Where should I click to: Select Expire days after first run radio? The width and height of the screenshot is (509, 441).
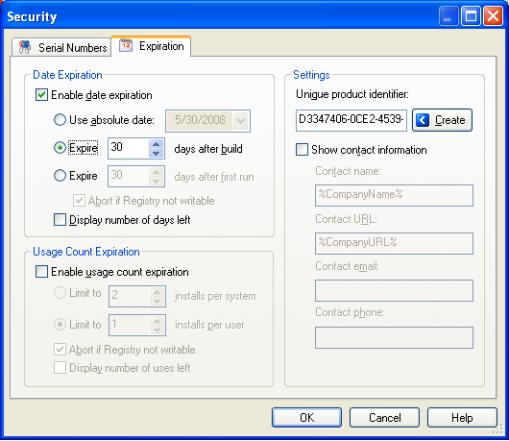(60, 175)
